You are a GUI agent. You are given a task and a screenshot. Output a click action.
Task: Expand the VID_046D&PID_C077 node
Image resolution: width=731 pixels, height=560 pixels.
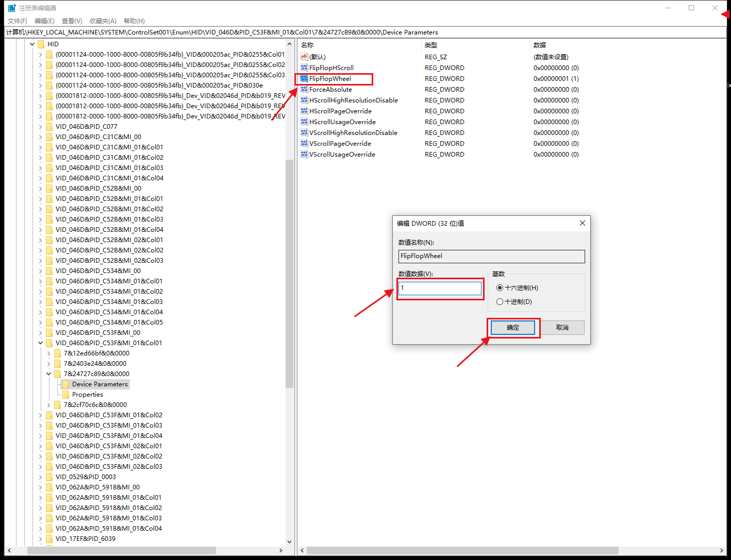[x=41, y=126]
